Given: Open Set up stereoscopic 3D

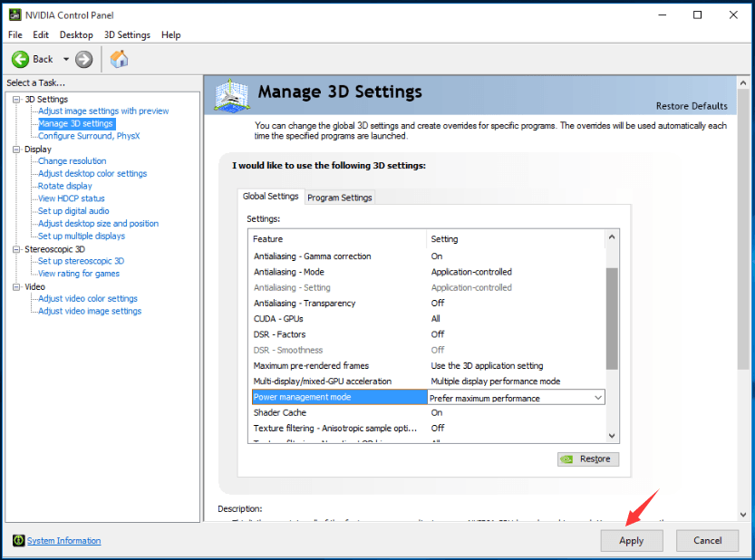Looking at the screenshot, I should 81,261.
